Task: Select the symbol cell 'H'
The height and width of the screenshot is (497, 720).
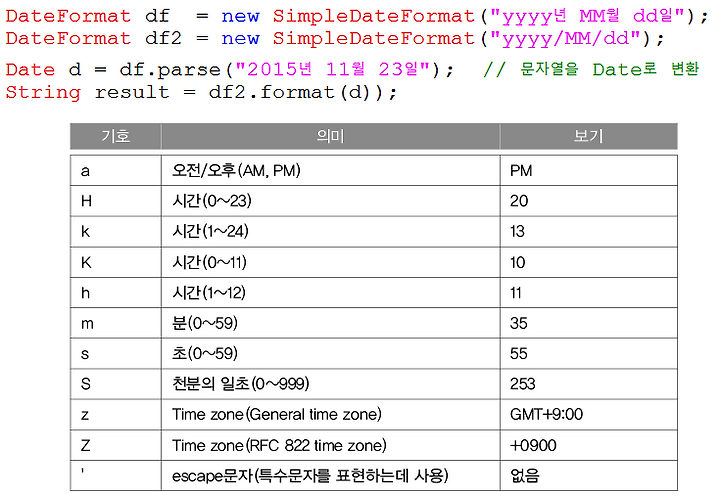Action: pyautogui.click(x=116, y=201)
